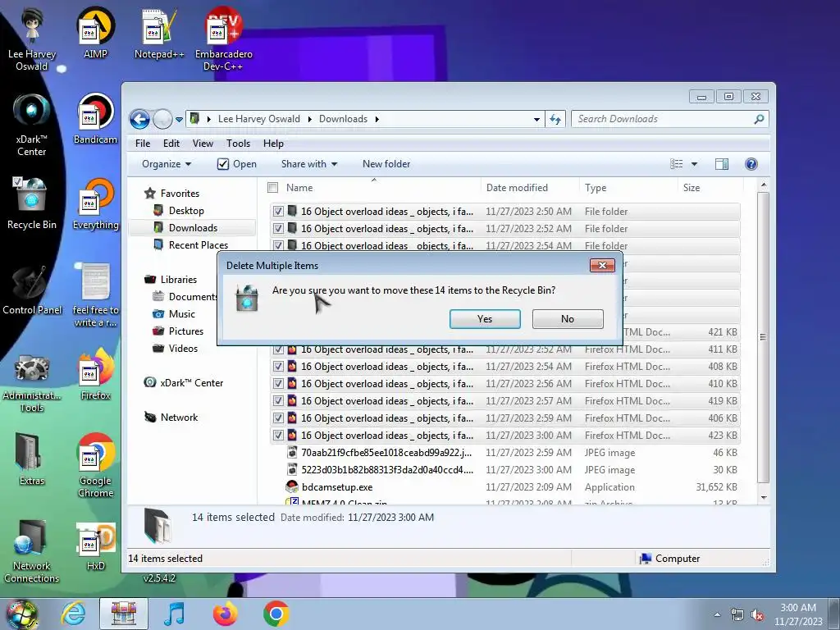
Task: Uncheck the folder modified 2:50 AM
Action: point(278,211)
